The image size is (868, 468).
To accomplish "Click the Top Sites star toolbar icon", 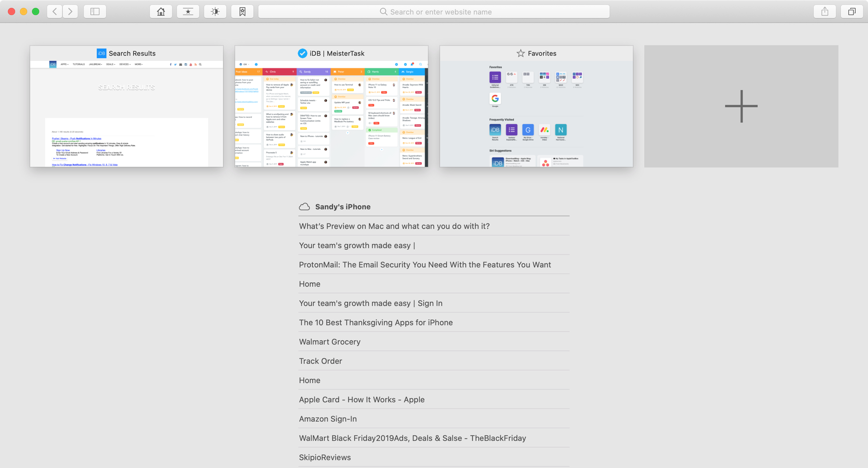I will coord(188,11).
